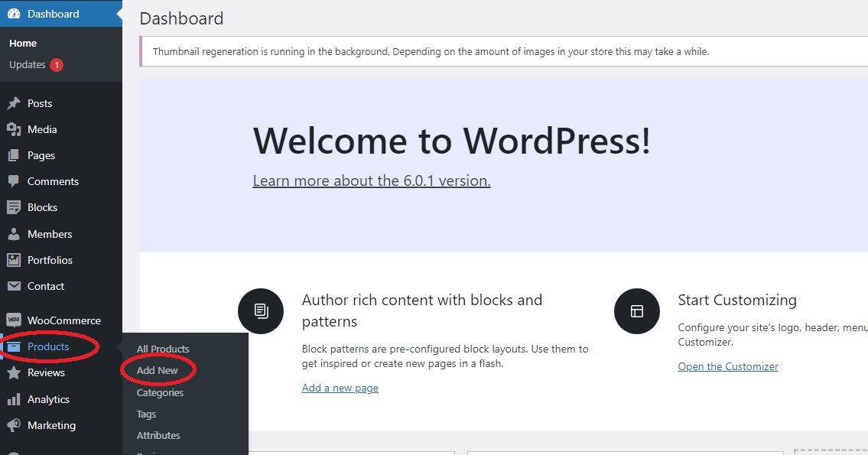Click 'Configure your site's logo' description text

(772, 335)
